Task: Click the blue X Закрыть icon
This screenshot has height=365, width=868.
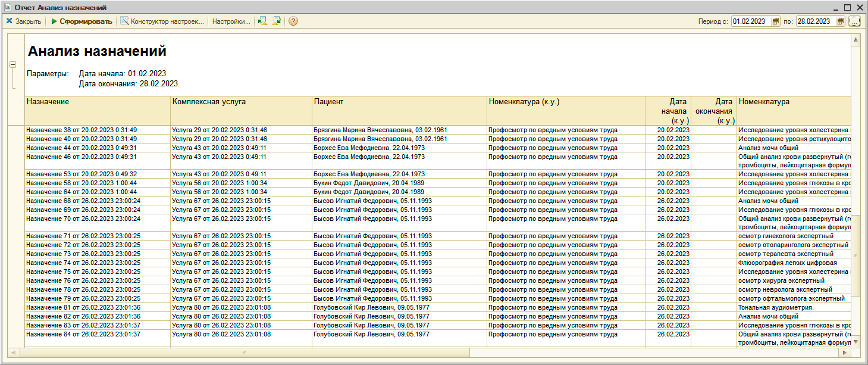Action: (10, 21)
